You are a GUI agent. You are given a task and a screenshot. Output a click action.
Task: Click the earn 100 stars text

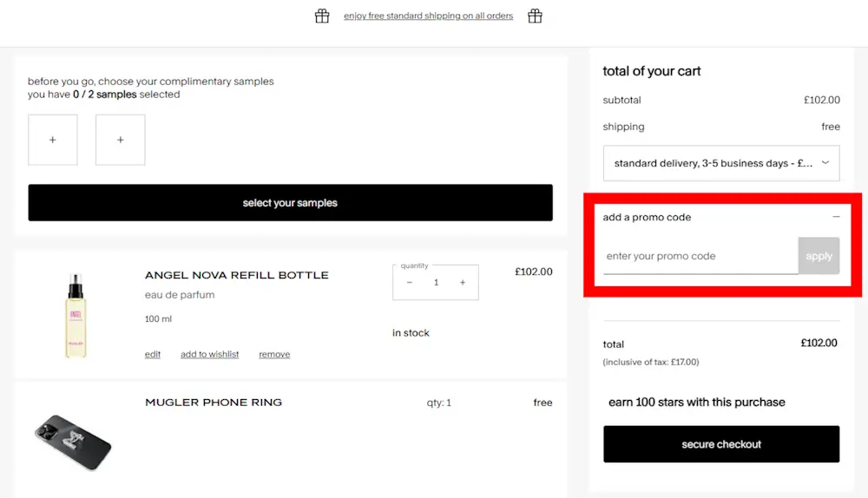tap(697, 403)
